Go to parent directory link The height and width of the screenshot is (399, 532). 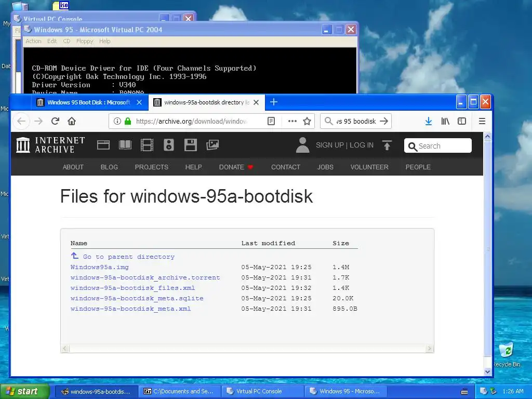click(x=129, y=257)
